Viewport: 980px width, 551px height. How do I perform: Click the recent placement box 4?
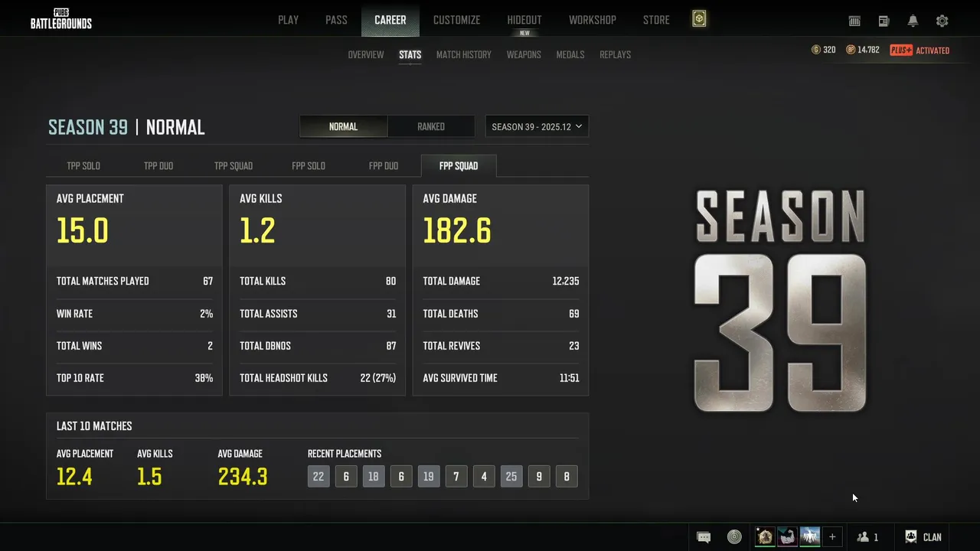(484, 477)
